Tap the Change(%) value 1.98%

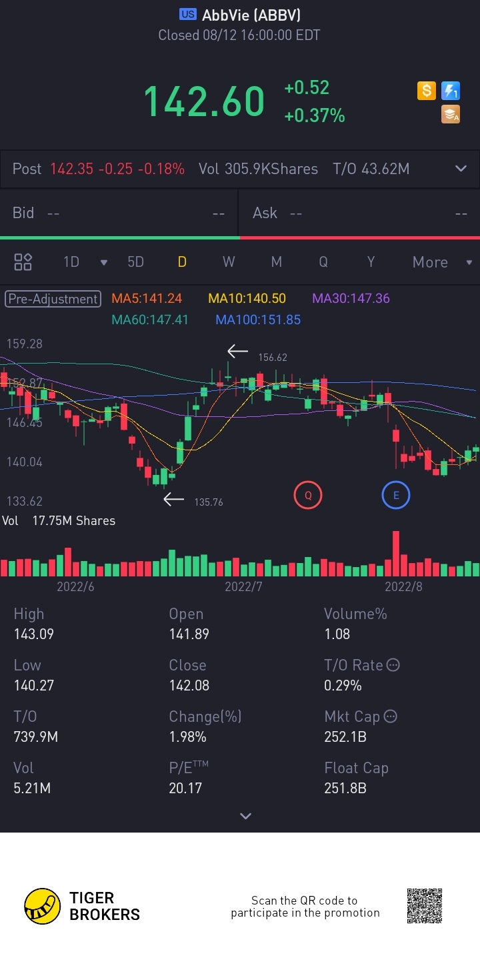click(187, 737)
